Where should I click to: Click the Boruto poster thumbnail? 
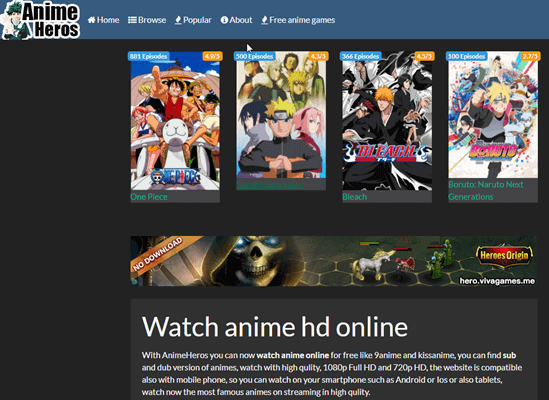(493, 115)
